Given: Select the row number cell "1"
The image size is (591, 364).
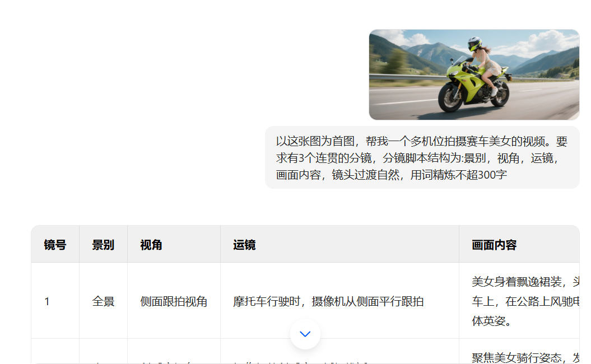Looking at the screenshot, I should tap(55, 301).
